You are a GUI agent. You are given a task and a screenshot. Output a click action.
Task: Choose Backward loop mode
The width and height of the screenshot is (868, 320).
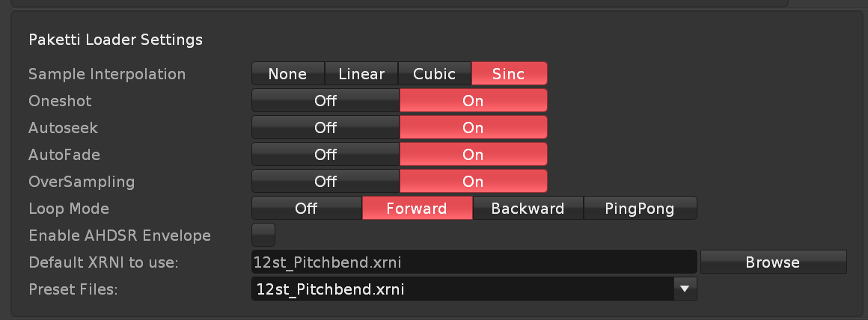pos(528,209)
